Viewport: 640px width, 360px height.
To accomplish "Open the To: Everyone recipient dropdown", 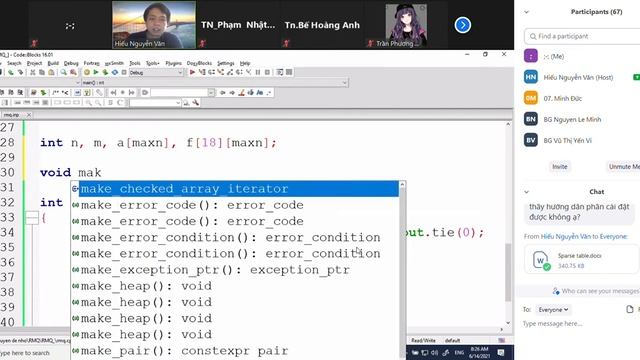I will click(x=553, y=310).
